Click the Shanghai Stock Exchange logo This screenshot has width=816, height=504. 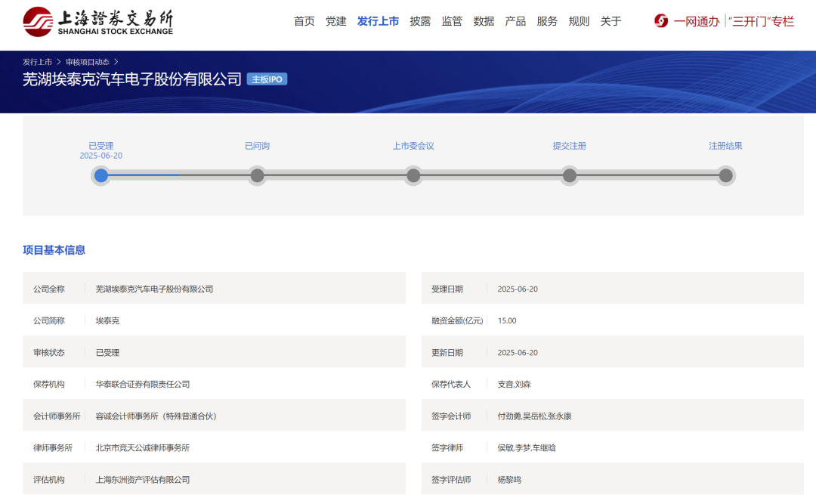97,22
